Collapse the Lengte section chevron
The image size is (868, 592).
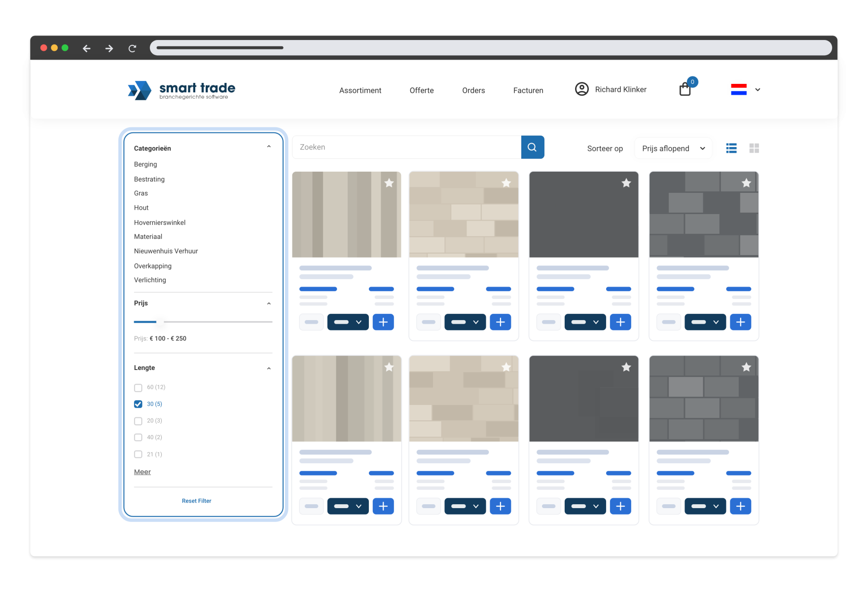point(269,369)
